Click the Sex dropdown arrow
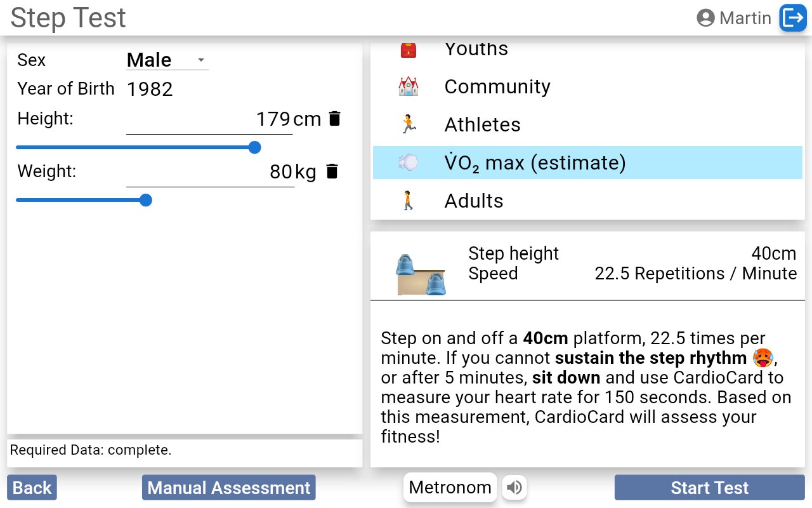This screenshot has height=508, width=812. (201, 60)
